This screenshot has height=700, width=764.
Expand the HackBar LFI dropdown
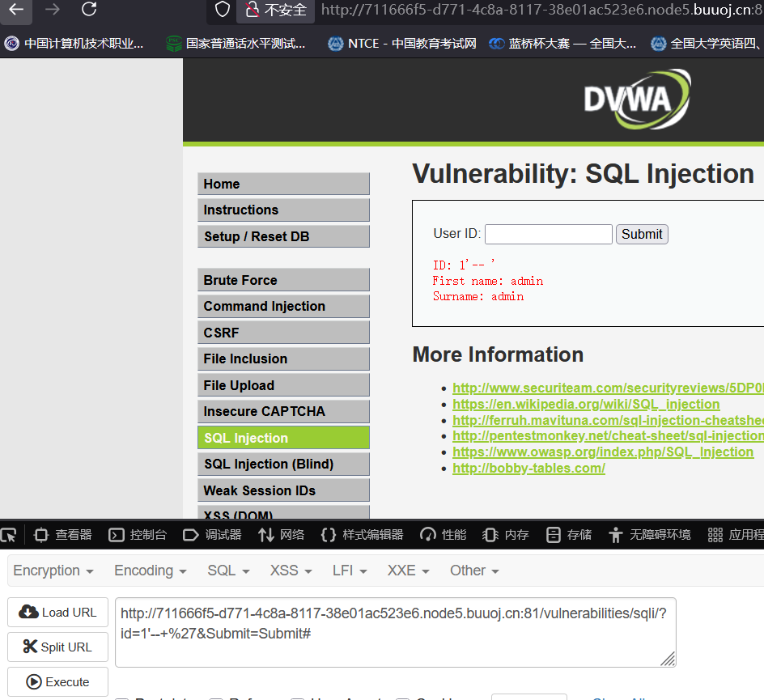[x=350, y=571]
